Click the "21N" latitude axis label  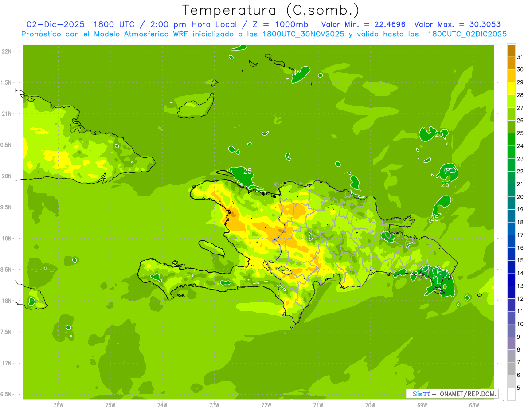pyautogui.click(x=7, y=114)
